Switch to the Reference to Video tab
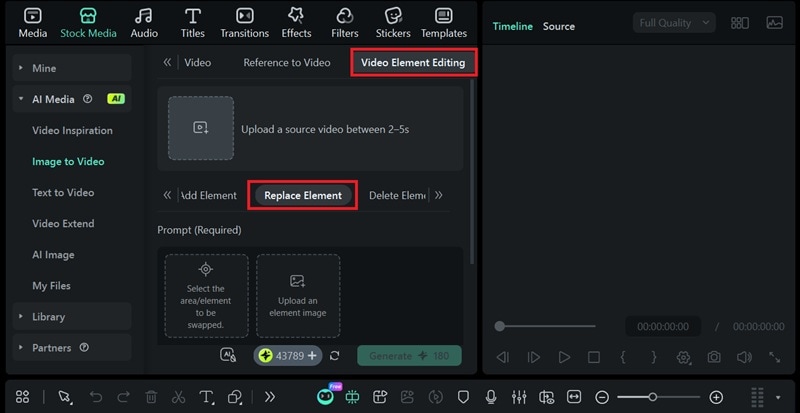Screen dimensions: 800x413 (x=287, y=63)
